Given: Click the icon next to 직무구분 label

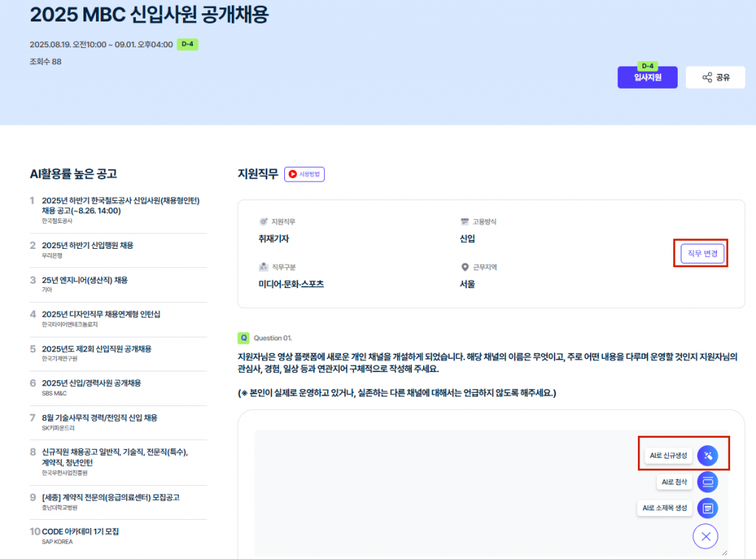Looking at the screenshot, I should point(264,267).
